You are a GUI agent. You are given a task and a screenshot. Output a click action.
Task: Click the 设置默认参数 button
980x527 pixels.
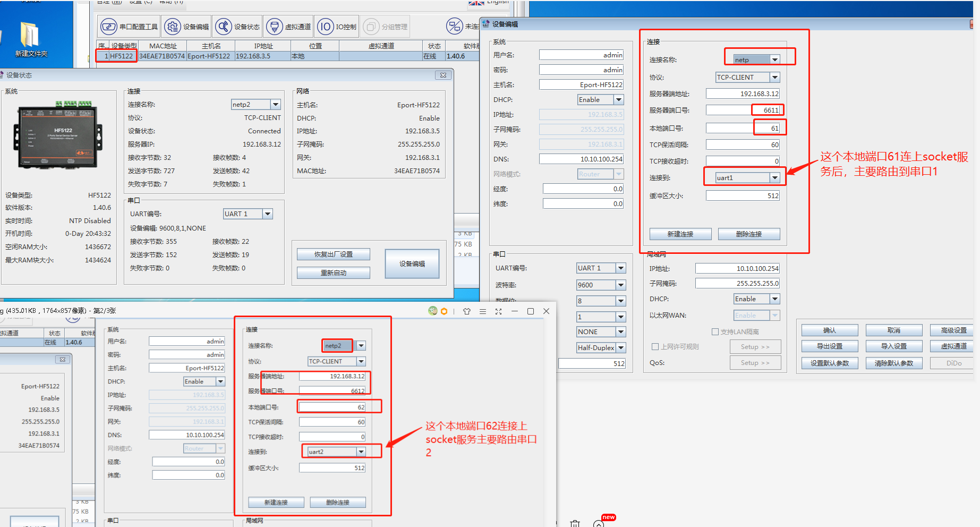(830, 363)
